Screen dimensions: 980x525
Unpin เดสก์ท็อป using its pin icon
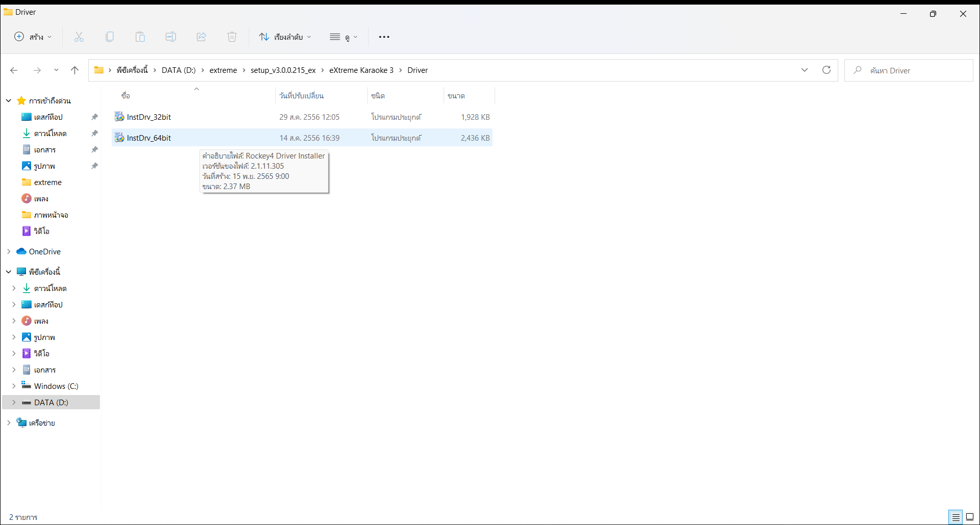coord(94,117)
